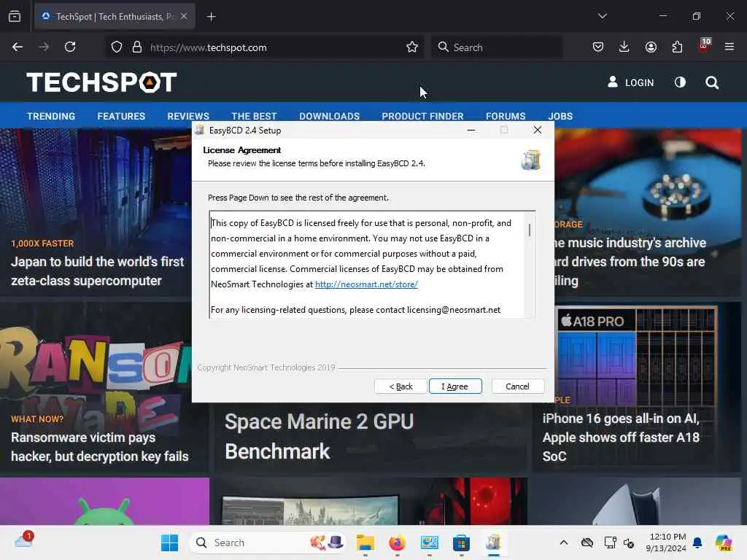This screenshot has height=560, width=747.
Task: Click the license agreement scrollbar thumb
Action: coord(530,230)
